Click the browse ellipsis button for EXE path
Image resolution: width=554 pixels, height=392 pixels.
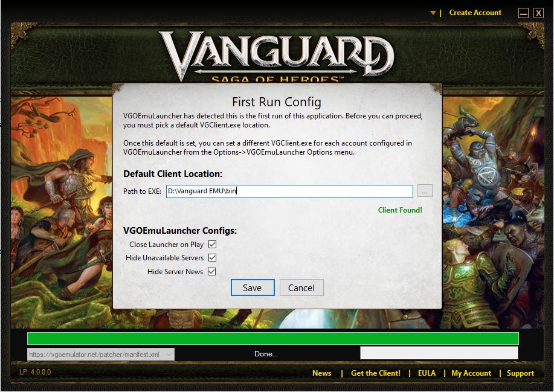coord(425,191)
